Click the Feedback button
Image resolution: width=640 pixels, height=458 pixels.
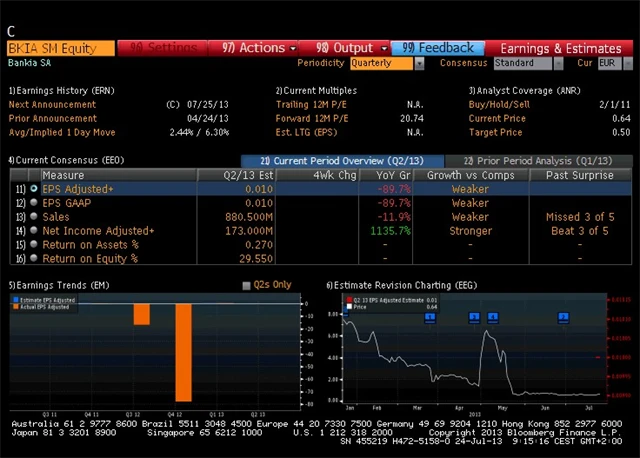[x=438, y=48]
